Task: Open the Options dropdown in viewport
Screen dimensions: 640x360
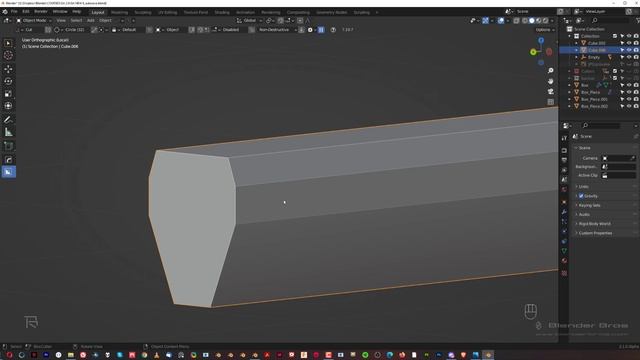Action: click(x=545, y=30)
